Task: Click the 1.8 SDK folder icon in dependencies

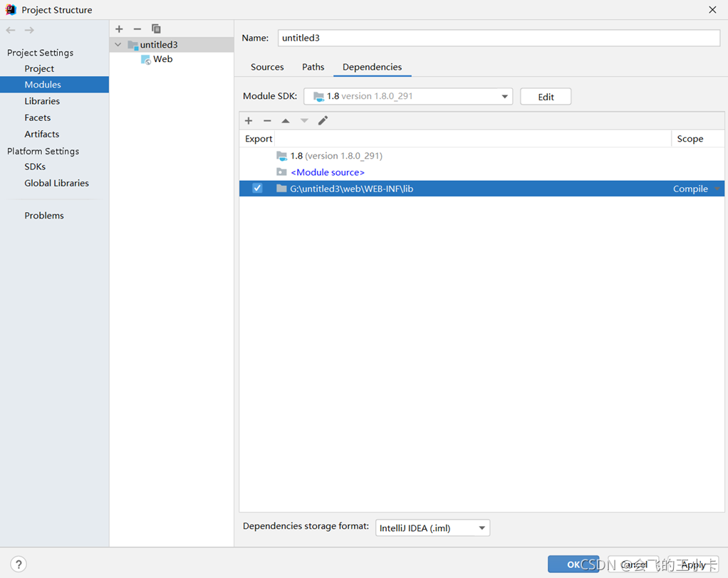Action: click(x=282, y=156)
